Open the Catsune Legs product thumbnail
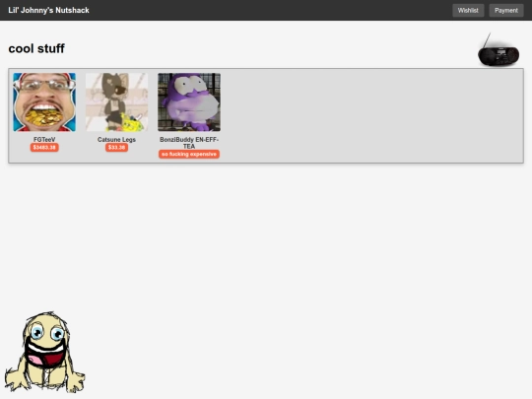The width and height of the screenshot is (532, 399). [116, 102]
